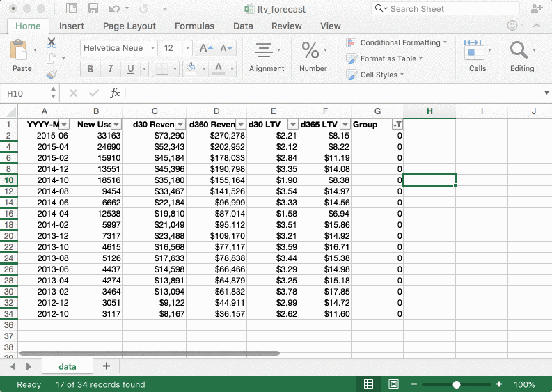The image size is (552, 392).
Task: Open the Editing magnifier icon
Action: [x=519, y=50]
